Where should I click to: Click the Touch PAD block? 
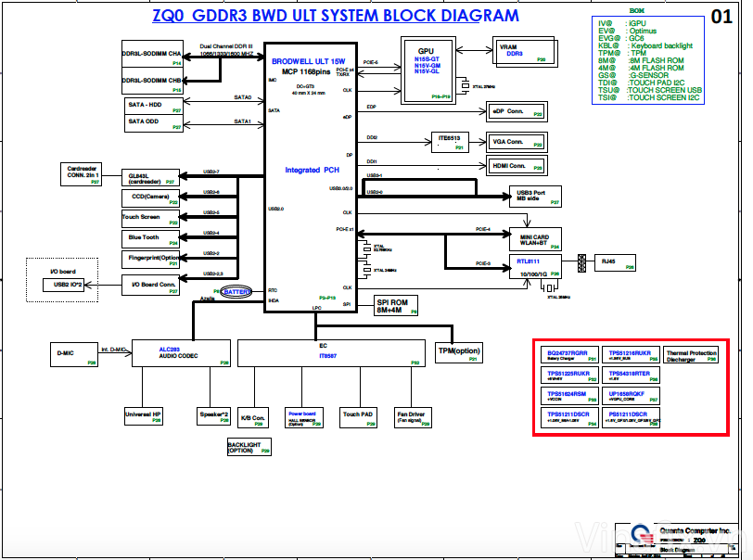click(x=358, y=416)
